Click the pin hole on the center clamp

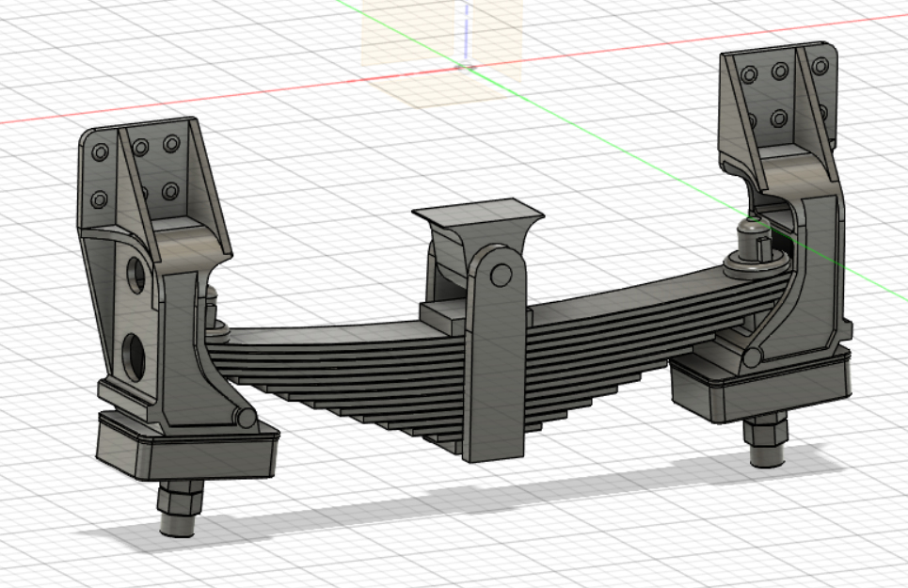click(502, 275)
